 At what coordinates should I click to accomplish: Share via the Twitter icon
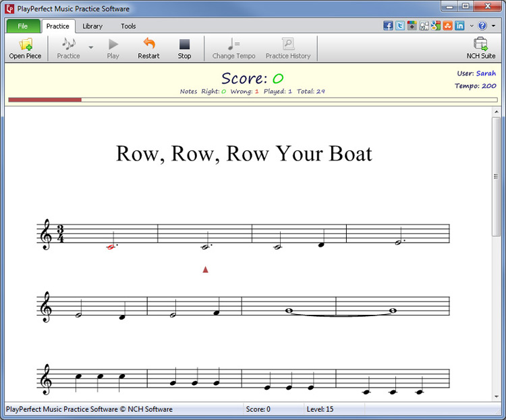[400, 26]
